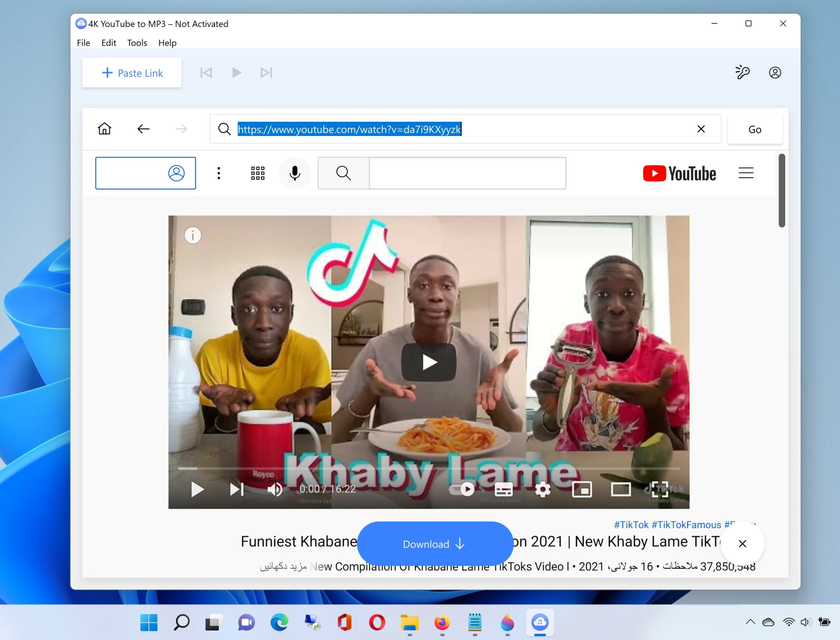Click the YouTube logo

pyautogui.click(x=680, y=173)
